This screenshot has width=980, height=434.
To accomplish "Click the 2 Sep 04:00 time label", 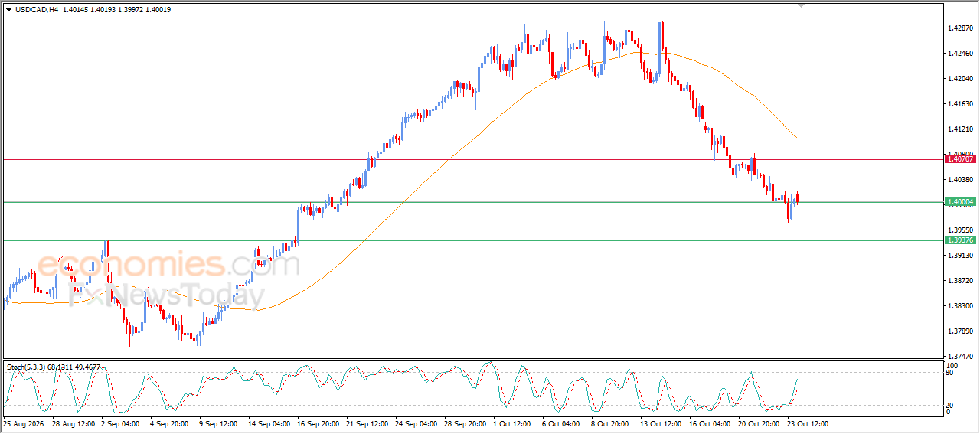I will point(120,423).
